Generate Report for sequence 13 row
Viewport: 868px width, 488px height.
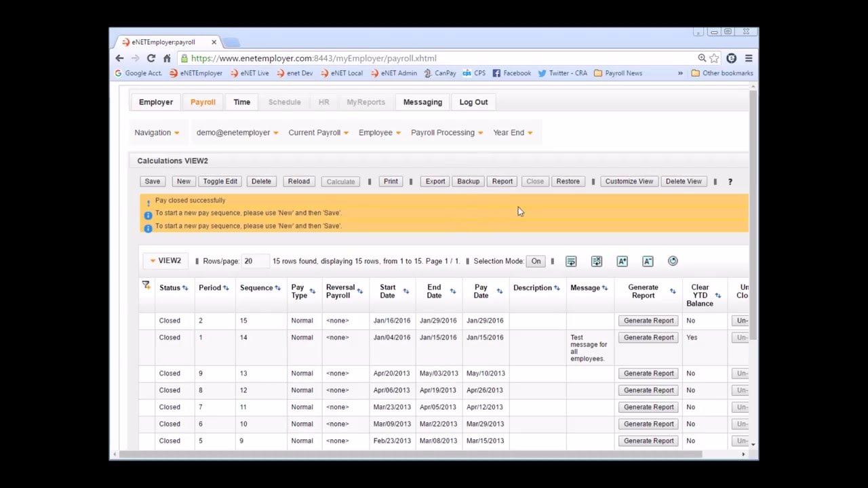tap(648, 373)
